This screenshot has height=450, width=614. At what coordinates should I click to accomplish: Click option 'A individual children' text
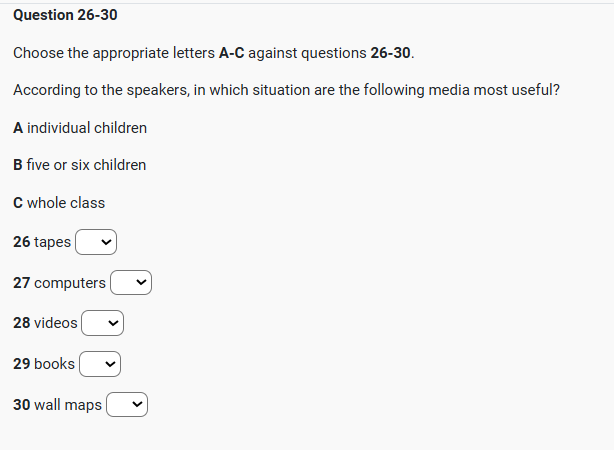[x=80, y=128]
